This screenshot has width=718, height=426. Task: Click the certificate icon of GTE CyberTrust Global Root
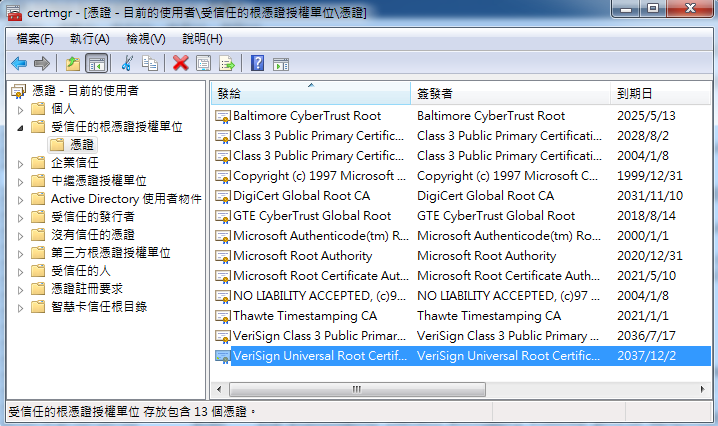pyautogui.click(x=223, y=216)
